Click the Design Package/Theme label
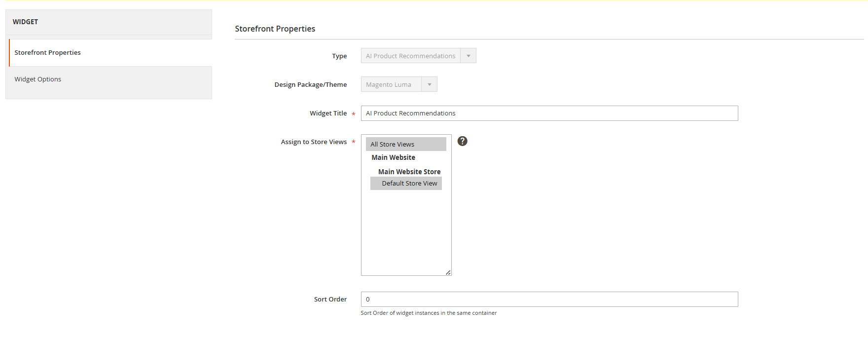The width and height of the screenshot is (868, 339). coord(311,84)
